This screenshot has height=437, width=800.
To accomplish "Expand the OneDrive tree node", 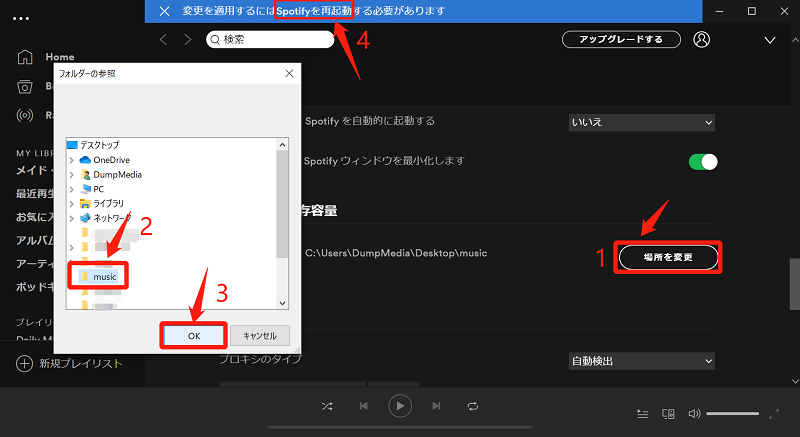I will point(72,160).
